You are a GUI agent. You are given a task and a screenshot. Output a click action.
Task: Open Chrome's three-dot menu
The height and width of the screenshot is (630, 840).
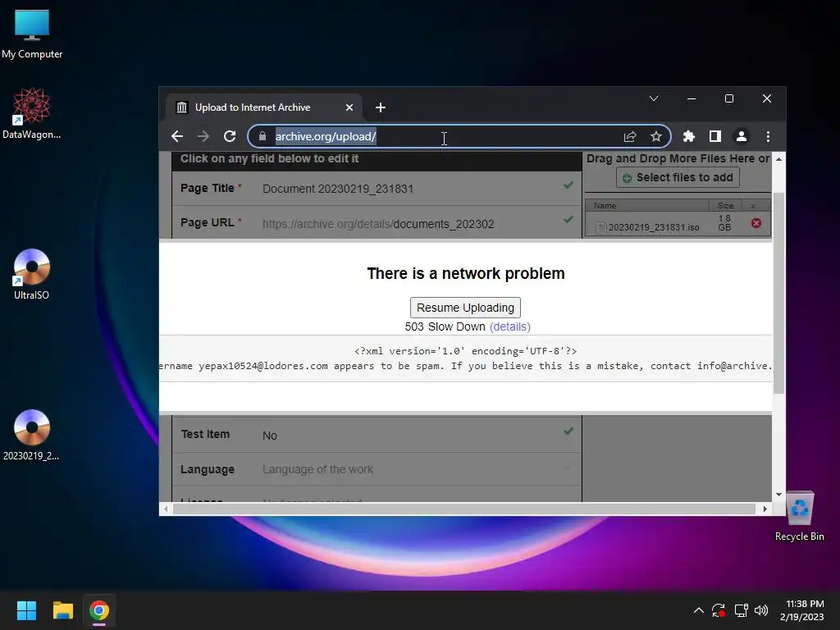tap(768, 137)
